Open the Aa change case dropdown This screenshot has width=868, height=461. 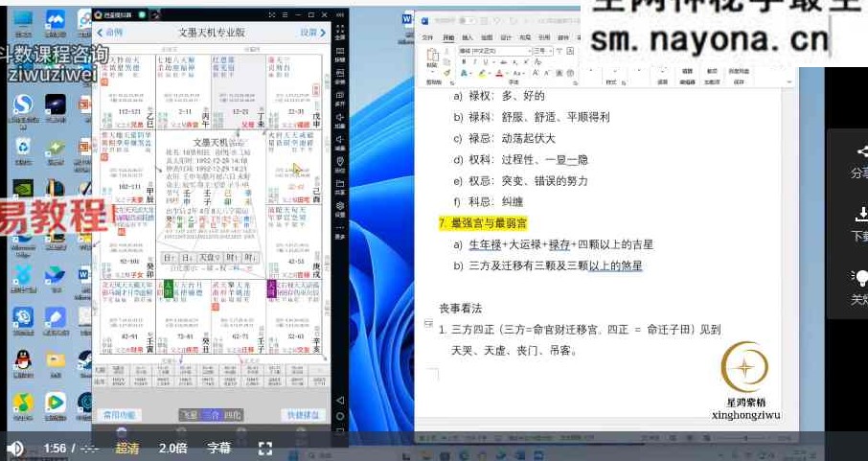click(518, 73)
